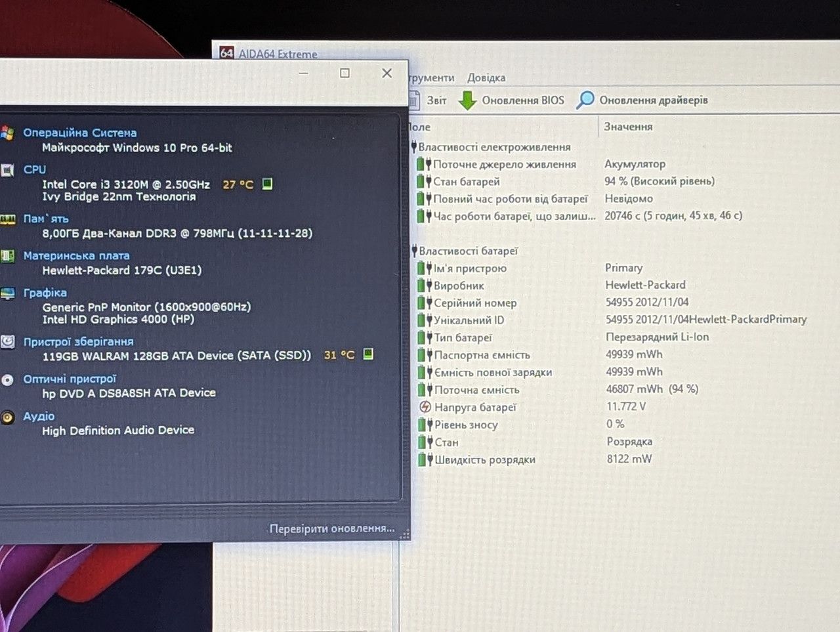Click the SSD temperature indicator square

368,354
